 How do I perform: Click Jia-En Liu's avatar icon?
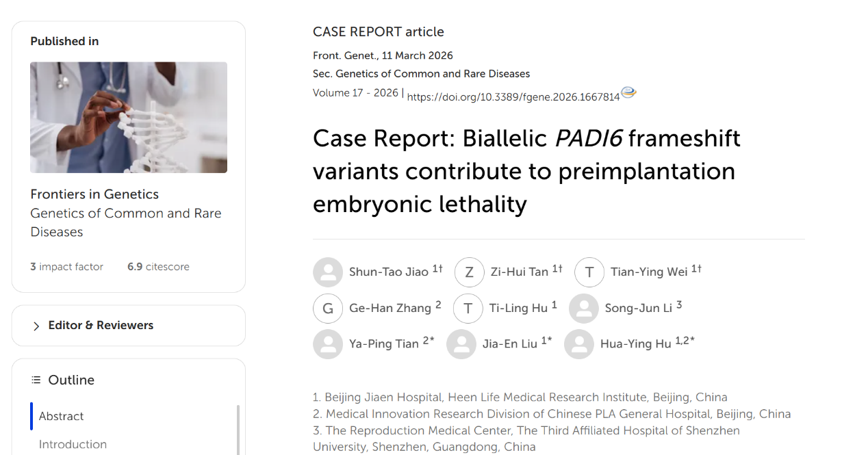tap(461, 344)
